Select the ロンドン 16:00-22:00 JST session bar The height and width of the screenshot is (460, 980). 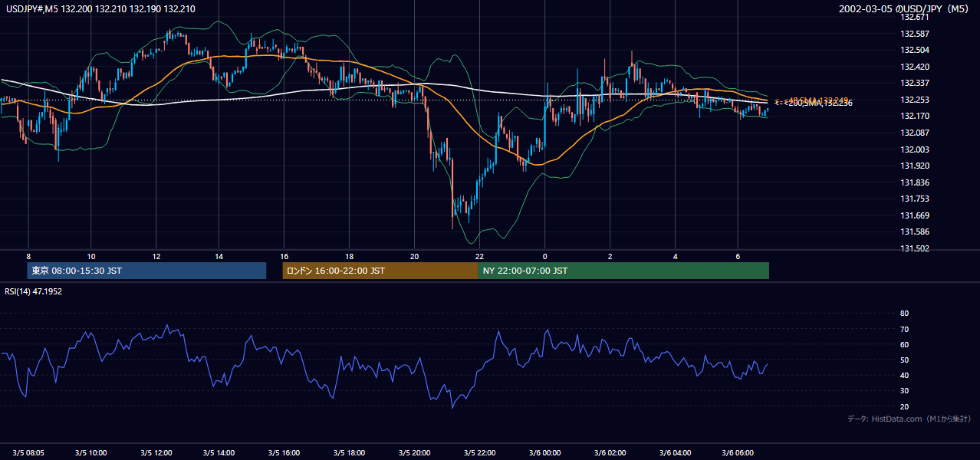pyautogui.click(x=380, y=271)
